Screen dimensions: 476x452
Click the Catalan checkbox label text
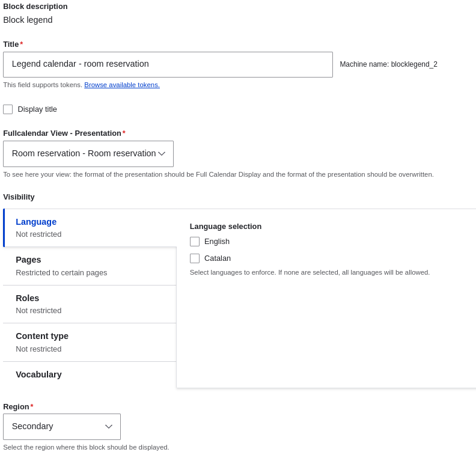pos(218,258)
